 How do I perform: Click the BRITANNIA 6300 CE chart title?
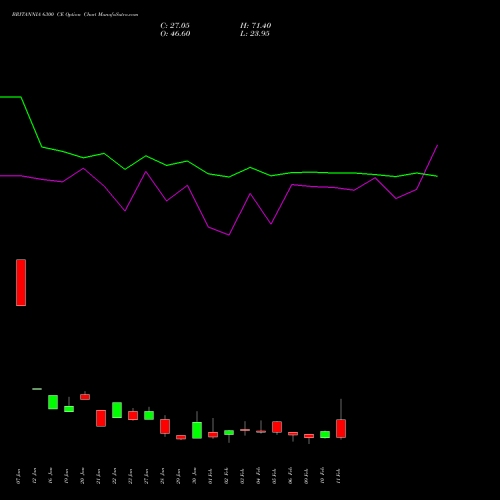pyautogui.click(x=75, y=15)
